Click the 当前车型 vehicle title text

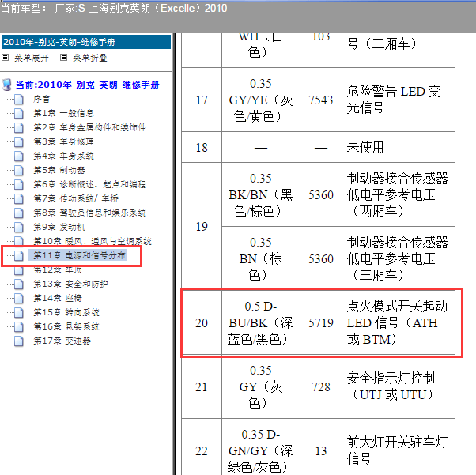(x=114, y=8)
